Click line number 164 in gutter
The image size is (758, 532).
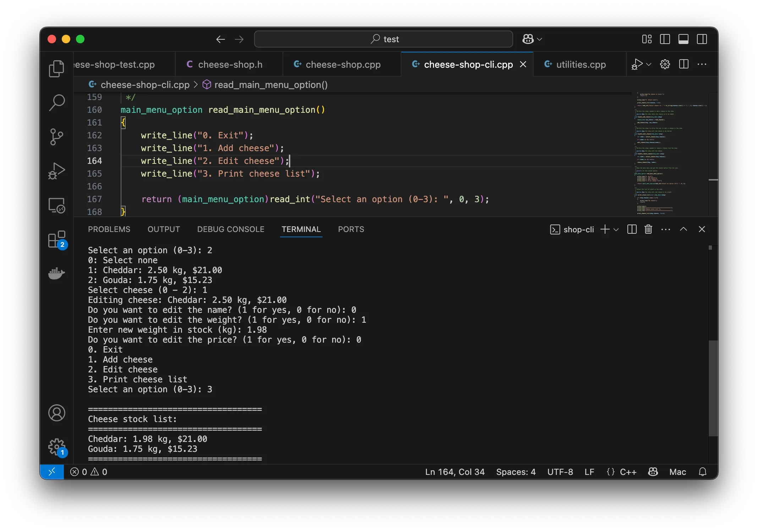click(x=94, y=161)
